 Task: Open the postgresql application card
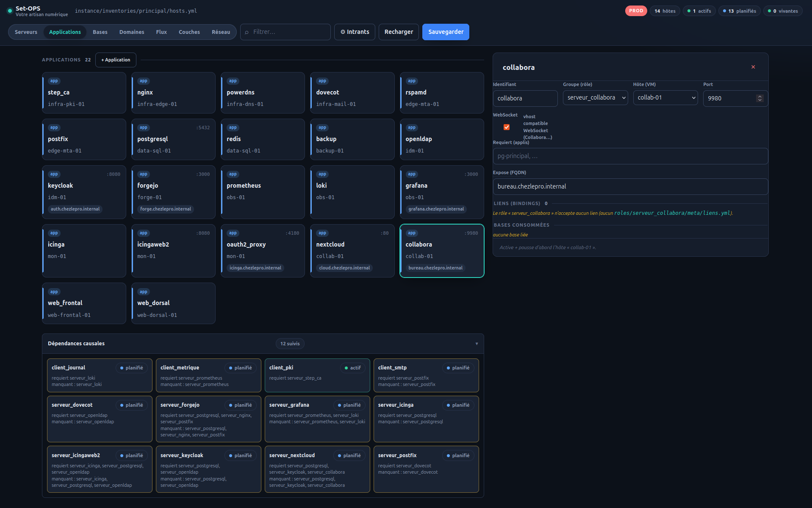[173, 139]
